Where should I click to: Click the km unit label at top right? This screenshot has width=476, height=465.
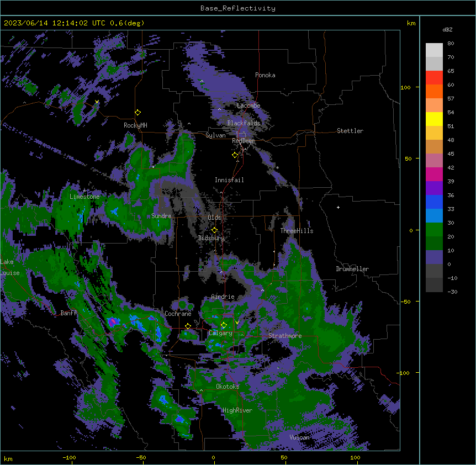(x=411, y=23)
